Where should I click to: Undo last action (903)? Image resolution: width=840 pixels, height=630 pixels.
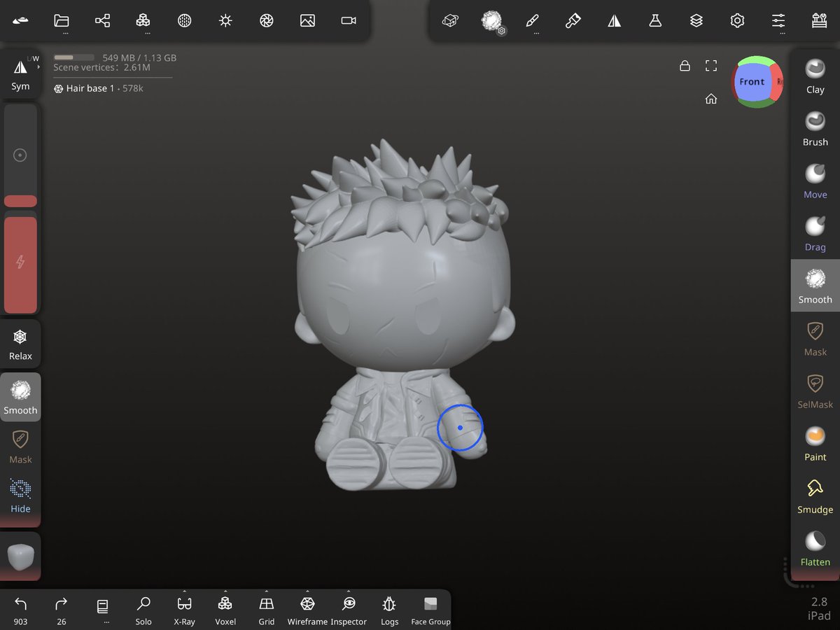[20, 610]
